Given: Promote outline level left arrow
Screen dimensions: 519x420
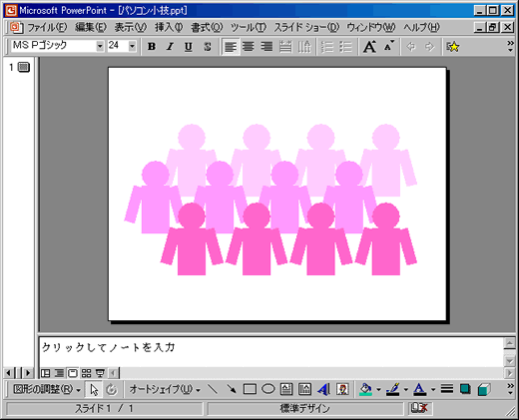Looking at the screenshot, I should 411,46.
